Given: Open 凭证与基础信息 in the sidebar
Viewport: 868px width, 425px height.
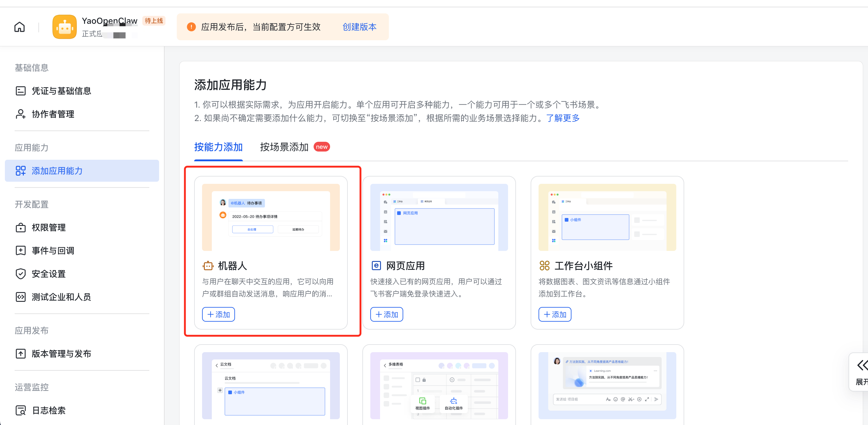Looking at the screenshot, I should point(61,91).
